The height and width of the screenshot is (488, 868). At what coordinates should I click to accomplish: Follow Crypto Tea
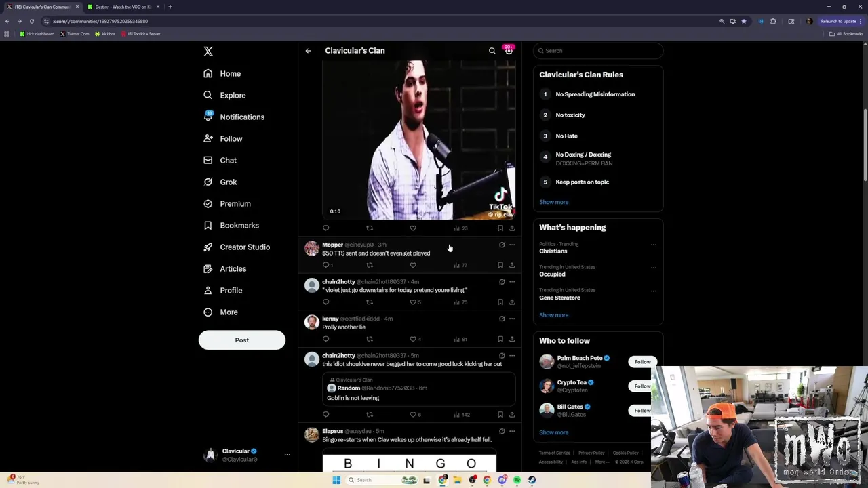coord(642,386)
